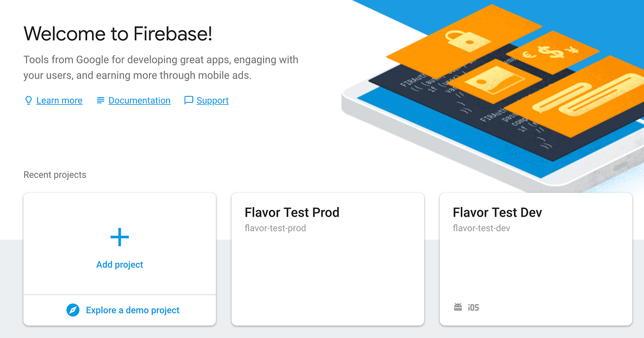
Task: Click the Add project button
Action: point(119,264)
